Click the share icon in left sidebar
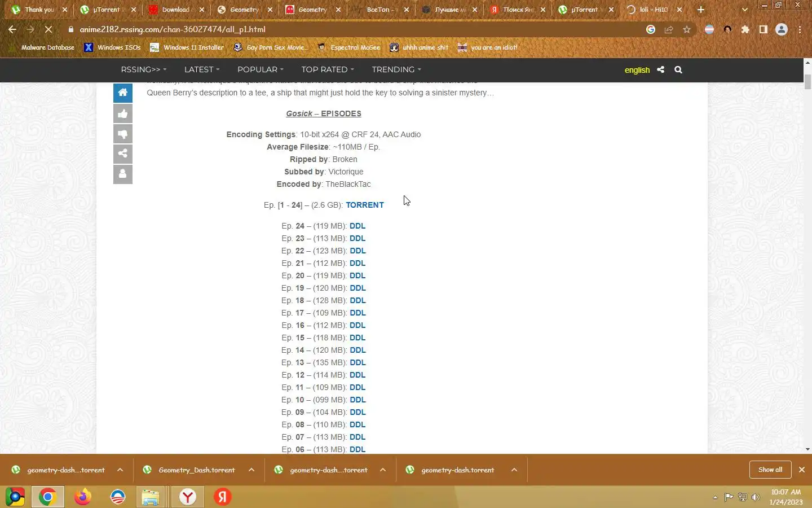The image size is (812, 508). click(123, 154)
